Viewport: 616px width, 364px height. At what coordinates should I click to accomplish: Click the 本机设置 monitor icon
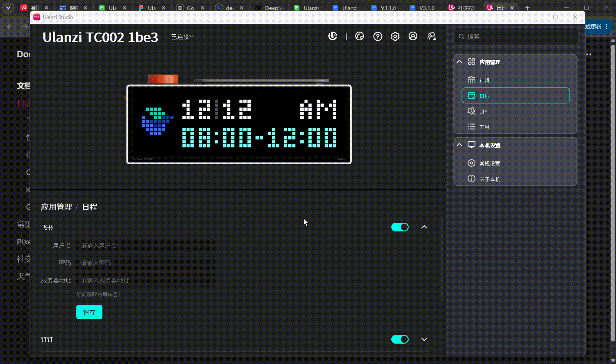coord(472,145)
